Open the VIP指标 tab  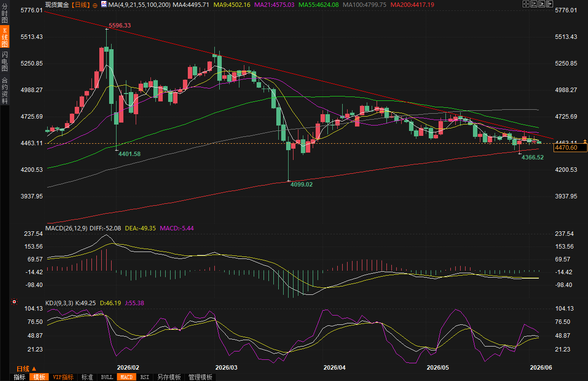pyautogui.click(x=63, y=377)
